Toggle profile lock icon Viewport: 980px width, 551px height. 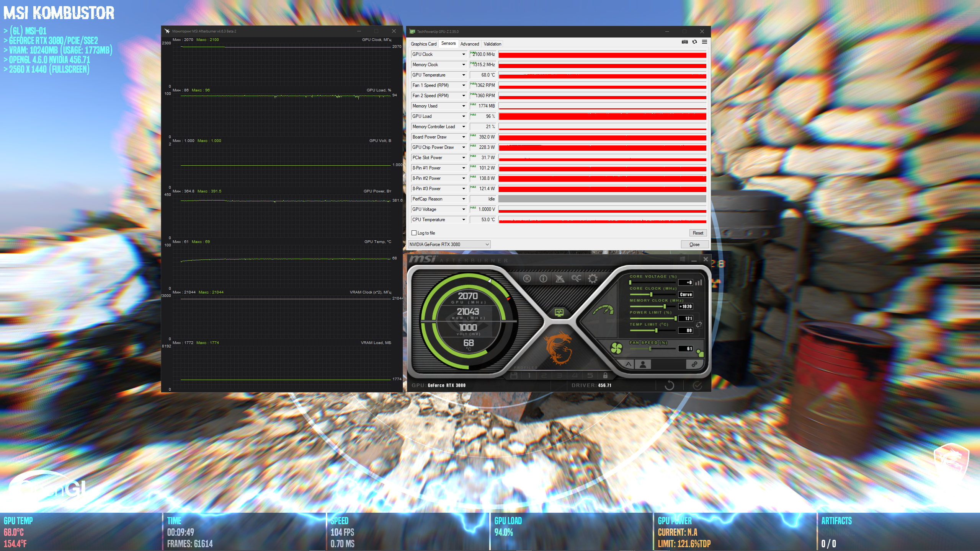(605, 375)
